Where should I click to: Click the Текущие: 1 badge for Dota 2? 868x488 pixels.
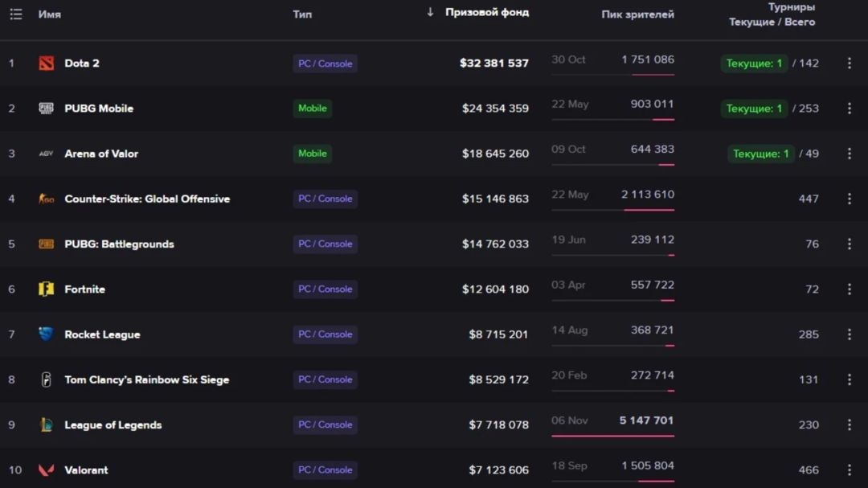click(x=754, y=64)
